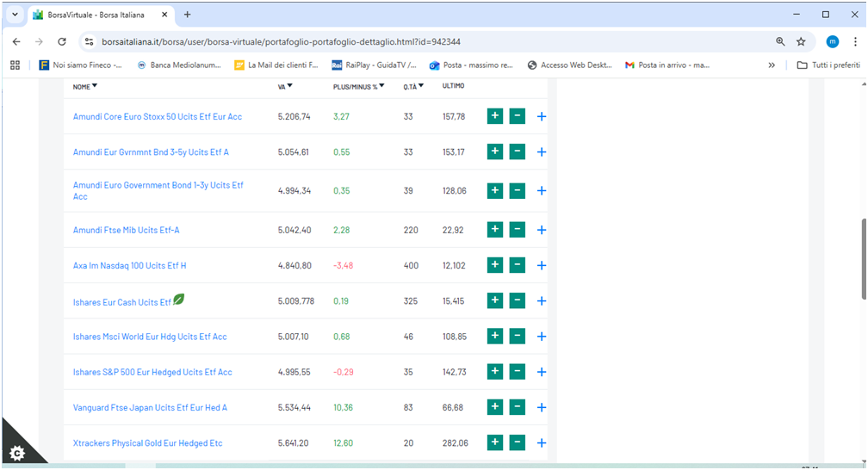Screen dimensions: 868x470
Task: Open Posta in arrivo Gmail bookmark
Action: click(x=667, y=65)
